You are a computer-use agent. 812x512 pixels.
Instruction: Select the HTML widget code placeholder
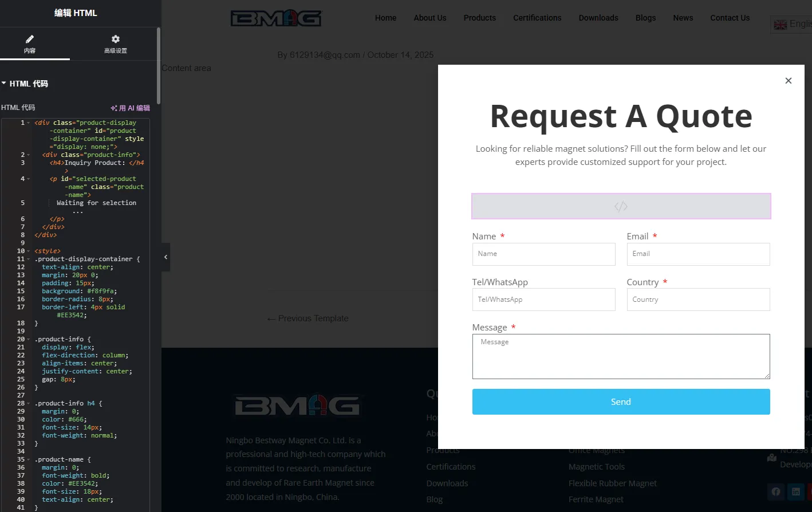pyautogui.click(x=621, y=206)
